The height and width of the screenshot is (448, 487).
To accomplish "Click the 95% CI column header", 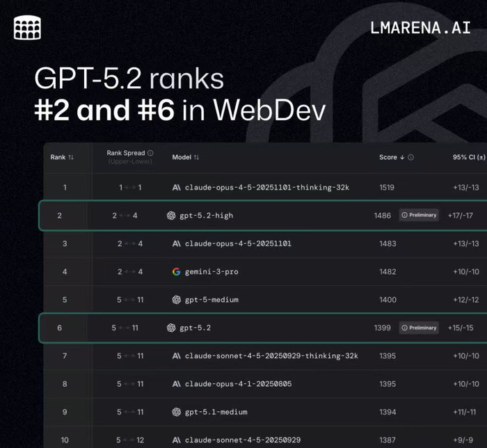I will coord(469,157).
